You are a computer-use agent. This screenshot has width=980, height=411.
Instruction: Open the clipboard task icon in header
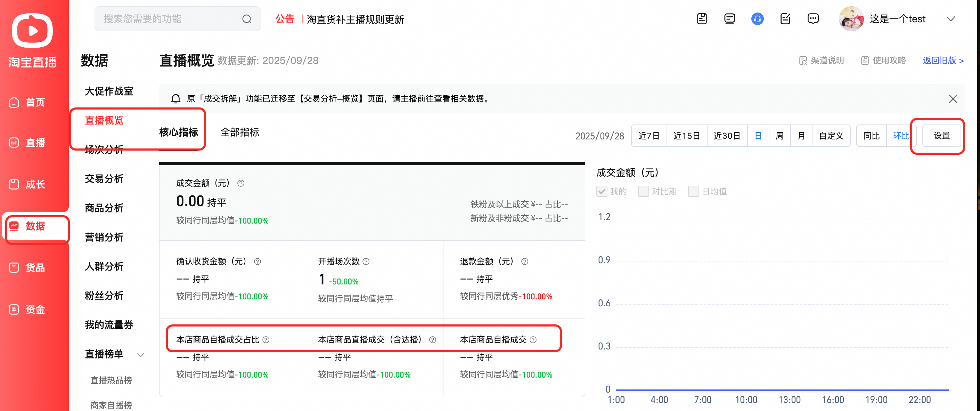702,19
